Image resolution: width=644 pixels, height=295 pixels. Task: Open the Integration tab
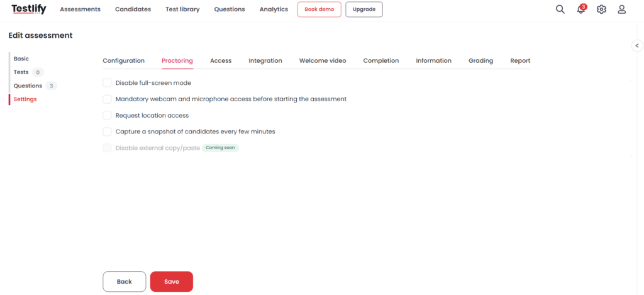(x=265, y=61)
